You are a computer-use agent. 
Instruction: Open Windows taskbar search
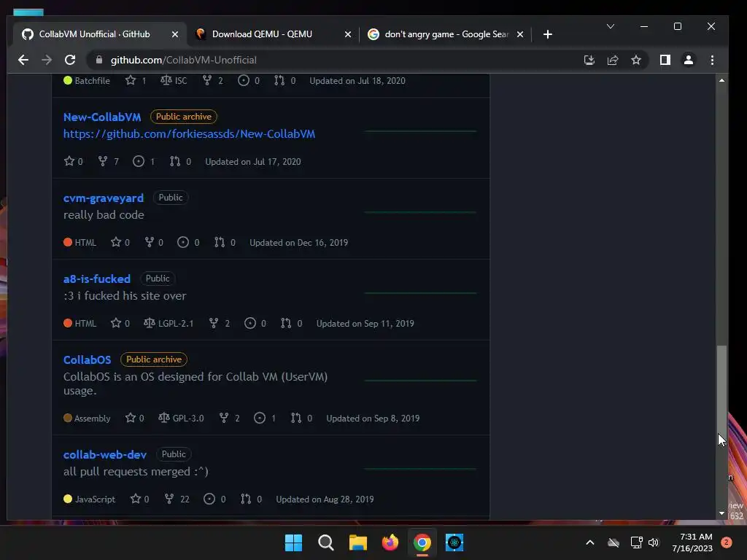click(326, 542)
